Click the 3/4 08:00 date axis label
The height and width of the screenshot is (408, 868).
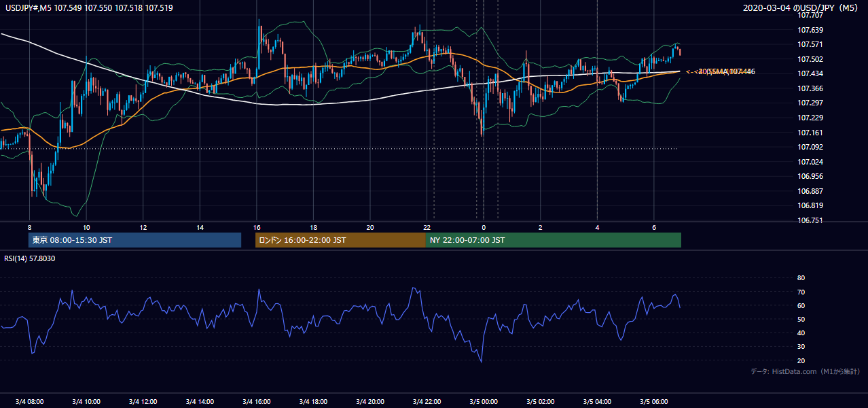click(x=29, y=401)
